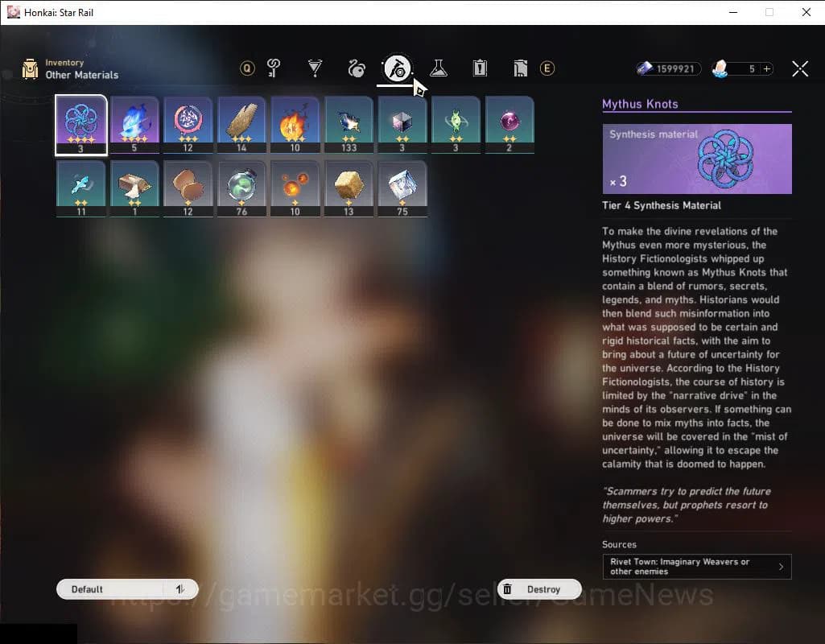
Task: Open the funnel-shaped inventory tab
Action: (x=315, y=68)
